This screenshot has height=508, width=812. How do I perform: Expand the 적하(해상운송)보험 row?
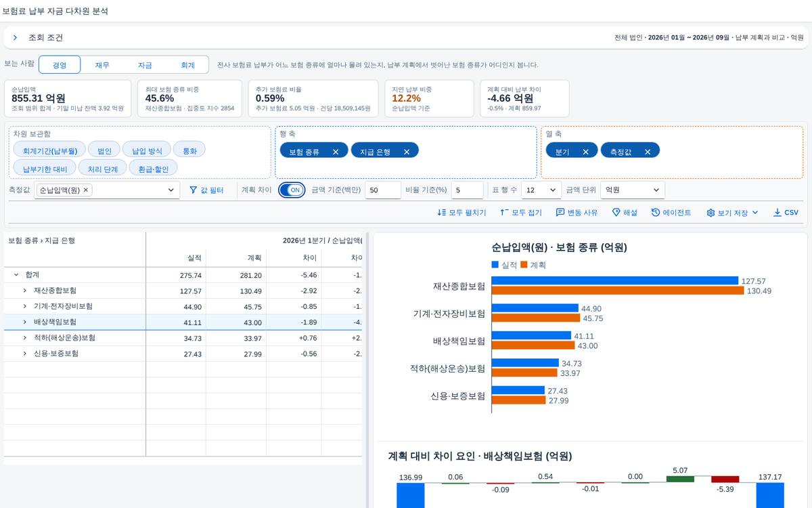(x=24, y=337)
